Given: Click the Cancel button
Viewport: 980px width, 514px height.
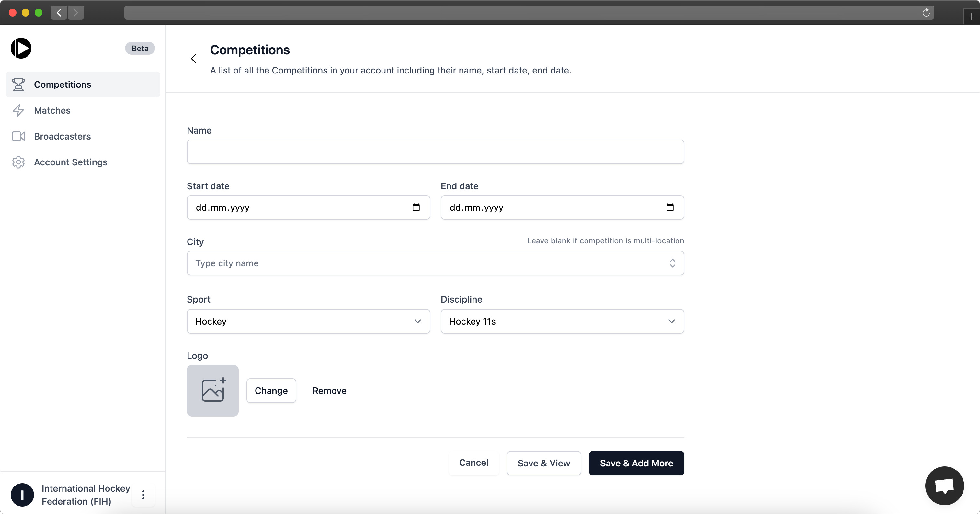Looking at the screenshot, I should [x=474, y=462].
